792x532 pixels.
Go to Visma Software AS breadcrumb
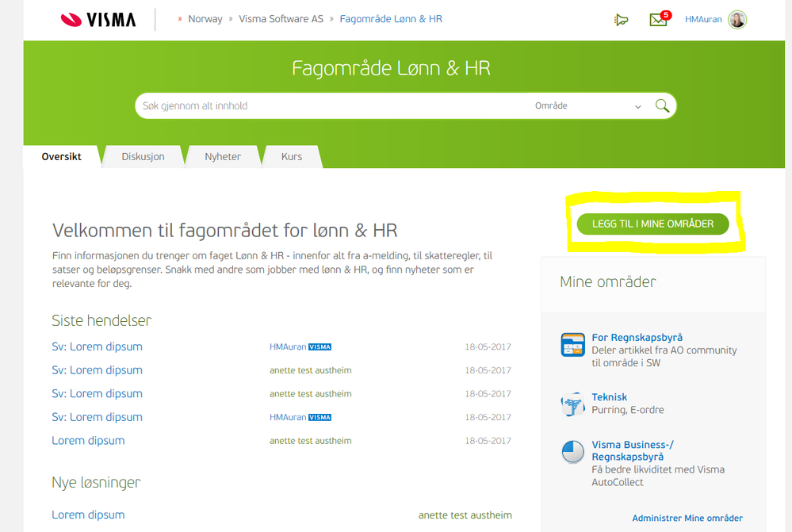coord(281,19)
